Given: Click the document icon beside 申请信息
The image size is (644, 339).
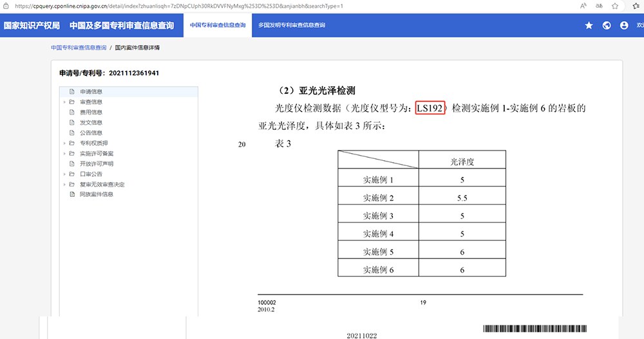Looking at the screenshot, I should [72, 91].
